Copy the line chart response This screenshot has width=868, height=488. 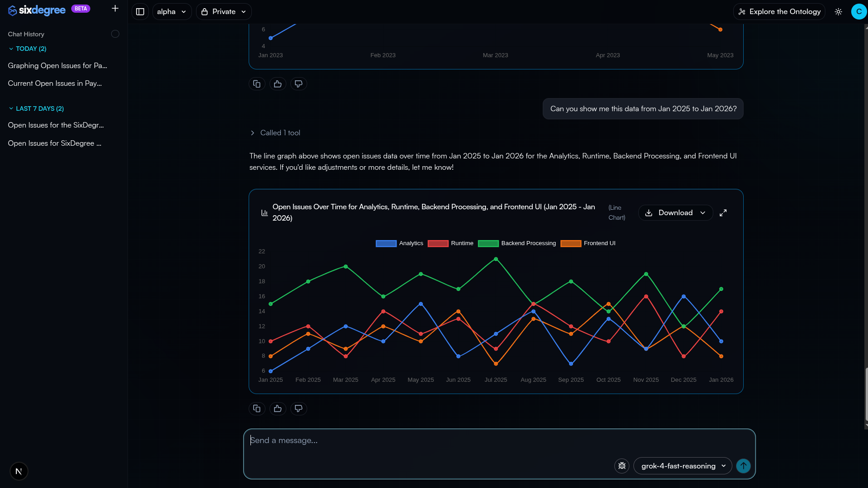[257, 409]
